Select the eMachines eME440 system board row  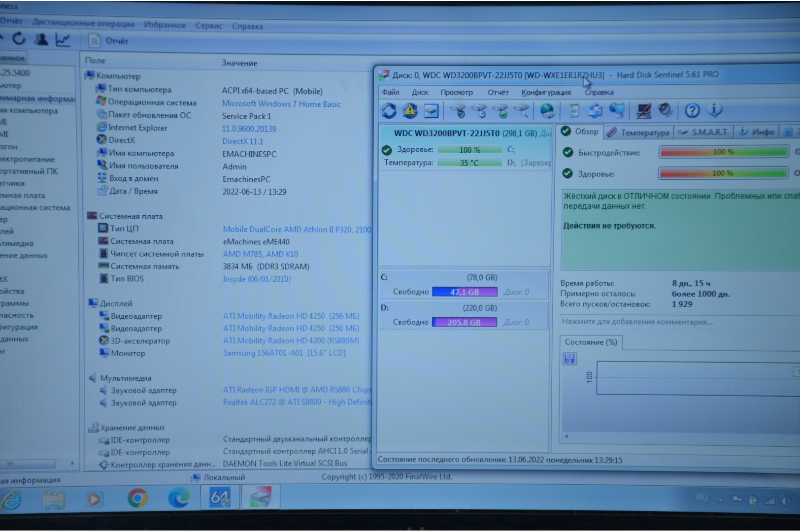tap(256, 242)
